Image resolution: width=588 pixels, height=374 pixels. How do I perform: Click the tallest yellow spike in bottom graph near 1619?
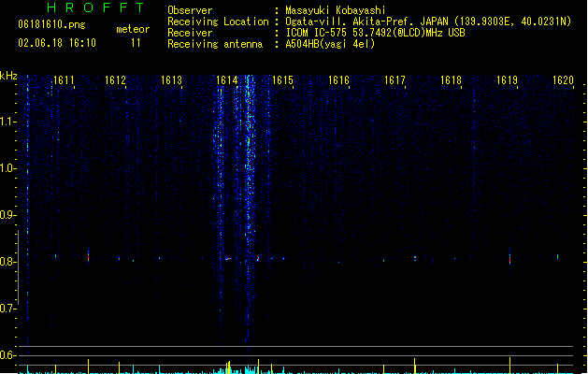tap(510, 366)
